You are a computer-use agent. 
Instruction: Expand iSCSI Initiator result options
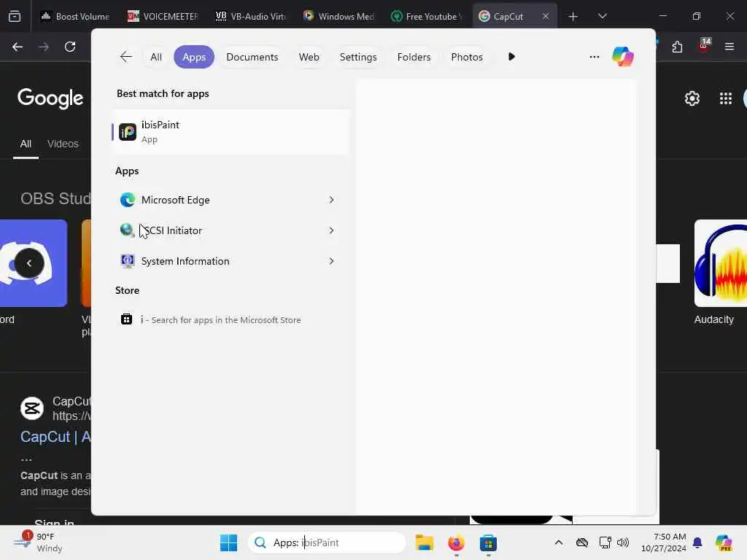tap(332, 230)
